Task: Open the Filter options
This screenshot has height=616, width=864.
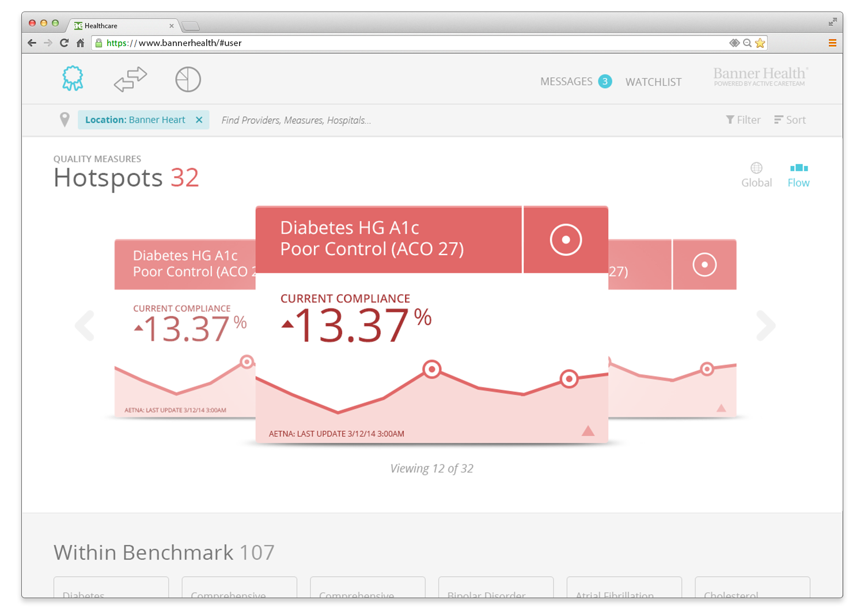Action: coord(743,120)
